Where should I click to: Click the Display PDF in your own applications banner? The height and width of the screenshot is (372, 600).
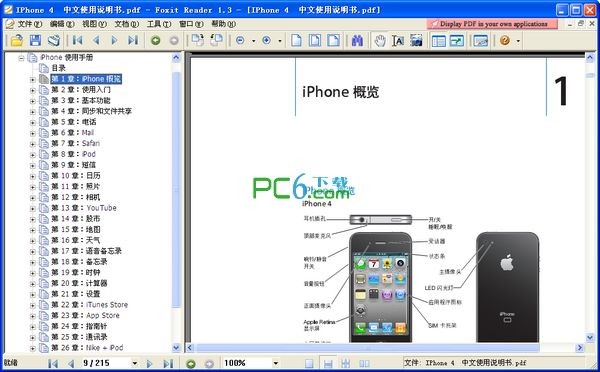(492, 24)
